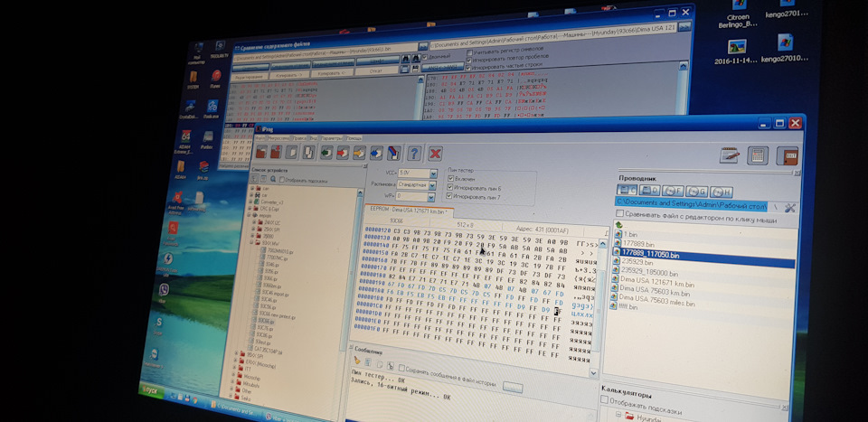Expand the 24XX I2C tree folder
The height and width of the screenshot is (422, 868).
(x=253, y=222)
